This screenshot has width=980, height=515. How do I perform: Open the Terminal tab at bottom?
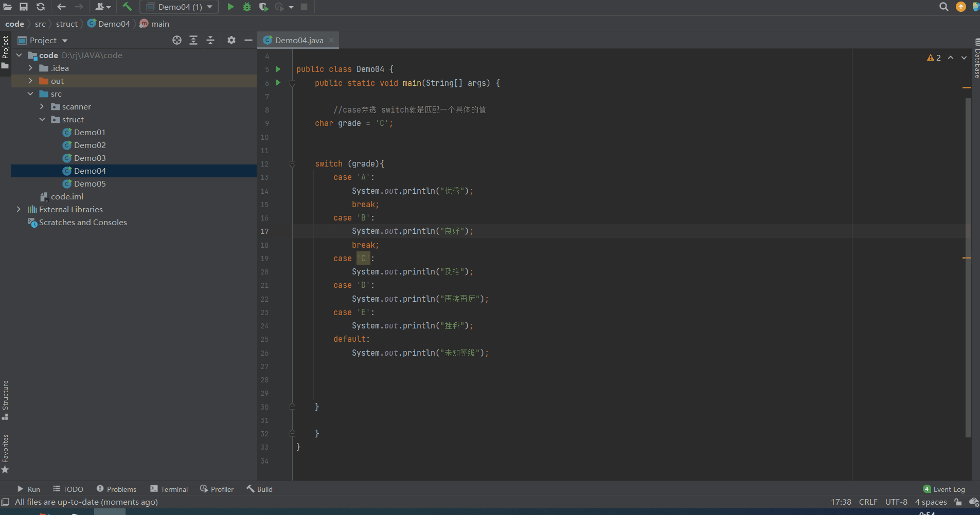[x=169, y=489]
